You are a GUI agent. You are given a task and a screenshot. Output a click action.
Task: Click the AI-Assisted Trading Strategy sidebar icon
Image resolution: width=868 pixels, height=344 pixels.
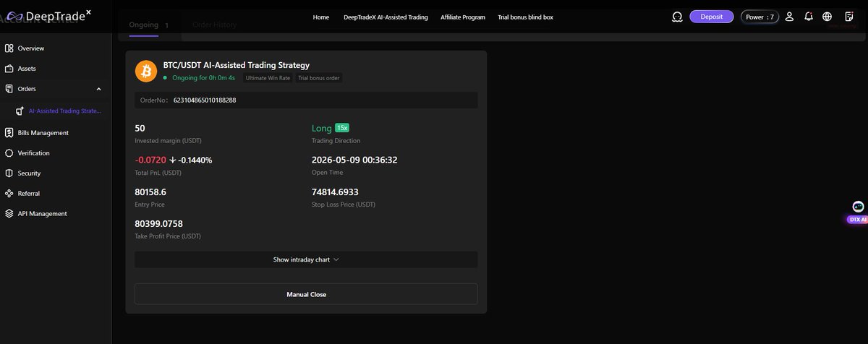point(20,111)
